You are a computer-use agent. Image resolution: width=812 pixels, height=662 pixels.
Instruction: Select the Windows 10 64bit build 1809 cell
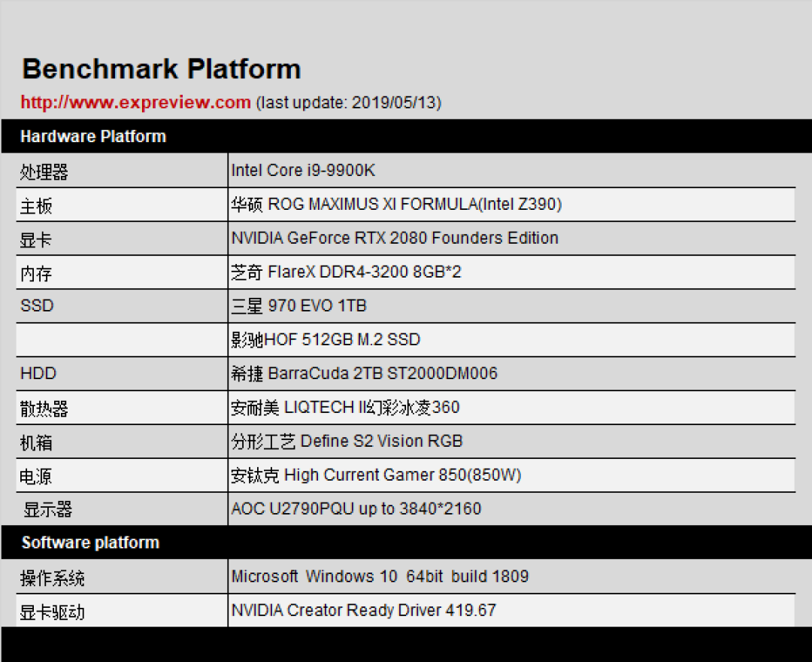click(x=512, y=576)
